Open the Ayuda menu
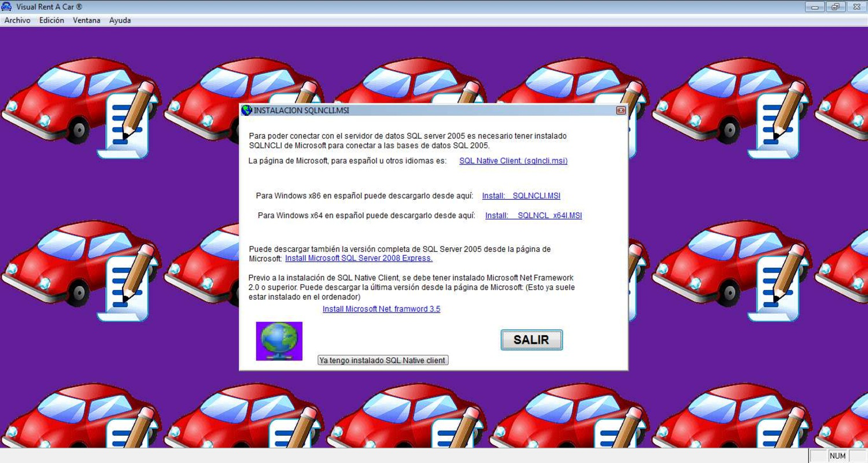This screenshot has height=463, width=868. (120, 20)
